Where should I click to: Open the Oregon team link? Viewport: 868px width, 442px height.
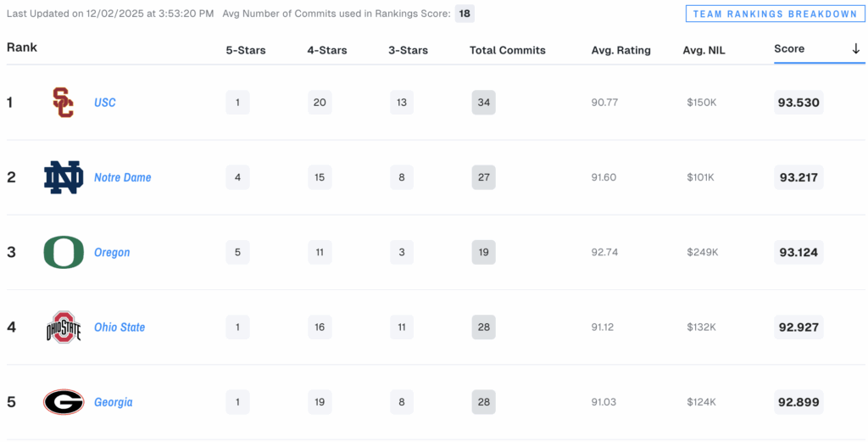coord(112,252)
